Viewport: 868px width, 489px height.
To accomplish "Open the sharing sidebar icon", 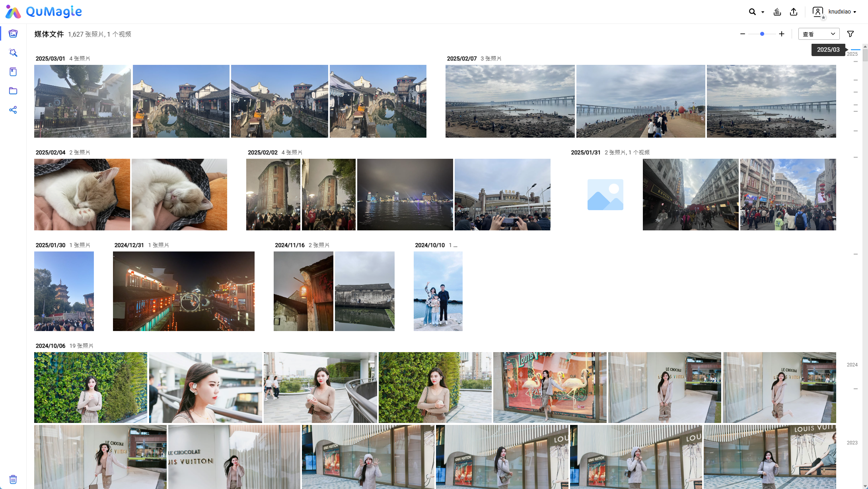I will (13, 110).
